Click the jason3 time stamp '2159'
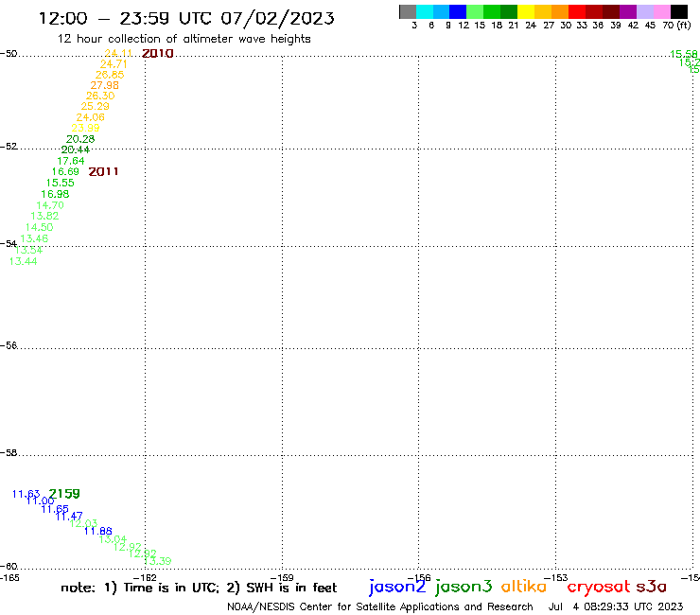Screen dimensions: 700x615 [x=64, y=494]
